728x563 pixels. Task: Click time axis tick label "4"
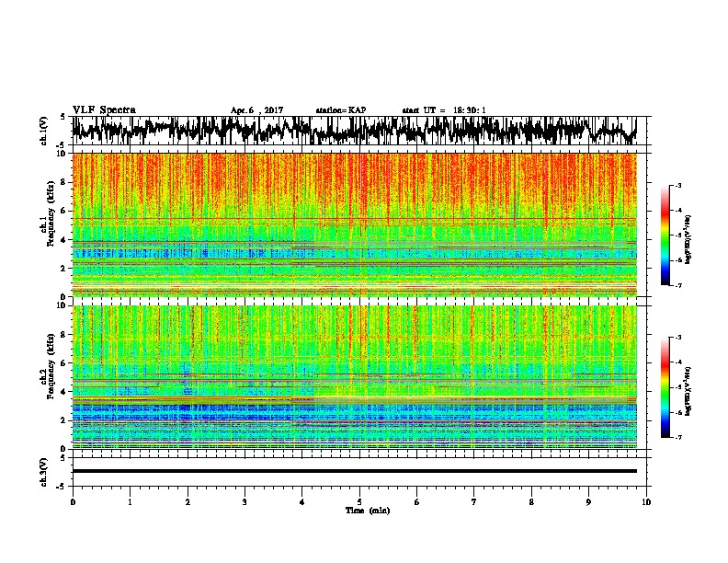(302, 502)
